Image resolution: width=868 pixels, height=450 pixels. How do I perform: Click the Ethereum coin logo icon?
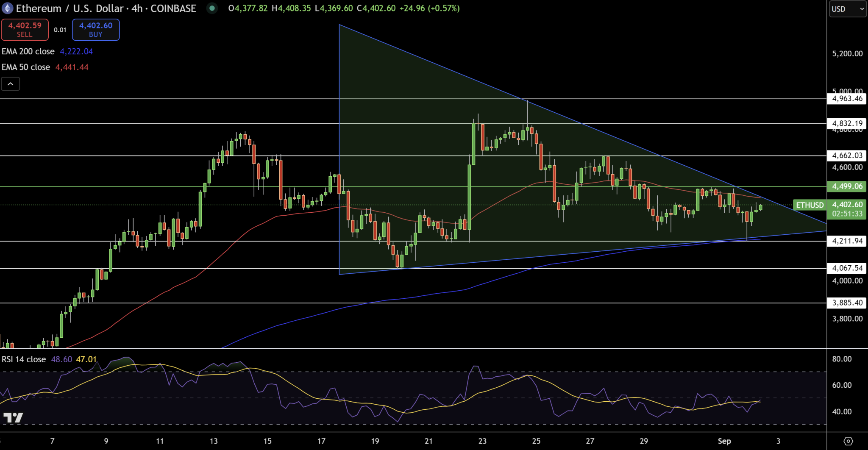point(7,8)
